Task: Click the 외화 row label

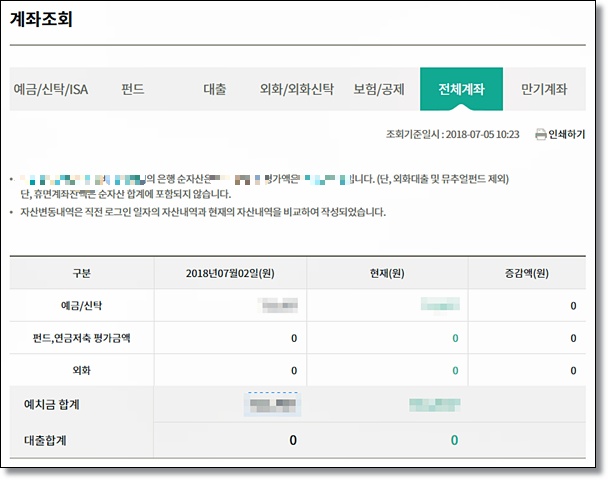Action: [x=81, y=370]
